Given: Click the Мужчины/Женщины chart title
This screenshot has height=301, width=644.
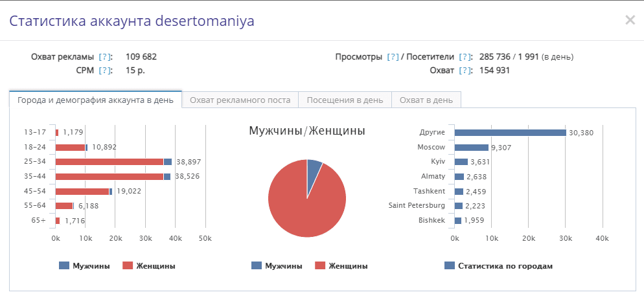Looking at the screenshot, I should 307,131.
